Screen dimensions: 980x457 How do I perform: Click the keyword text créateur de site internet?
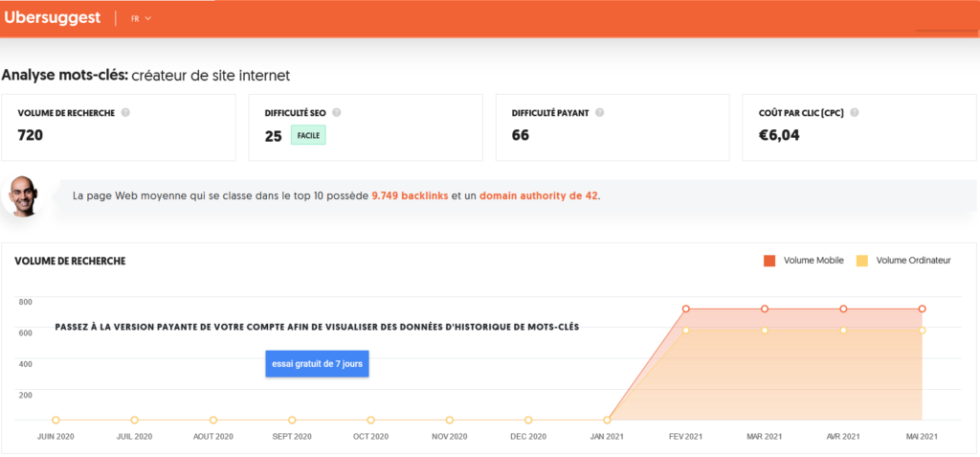click(211, 76)
